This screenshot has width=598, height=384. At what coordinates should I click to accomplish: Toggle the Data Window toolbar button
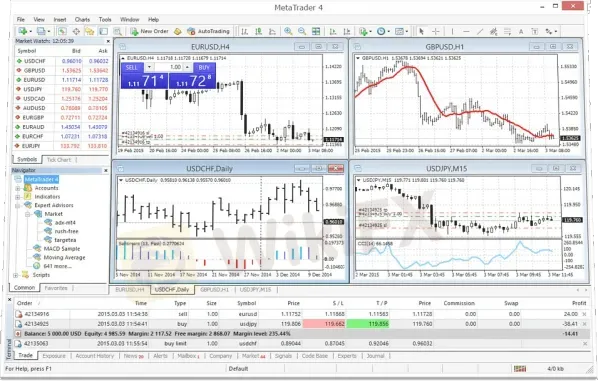[76, 32]
